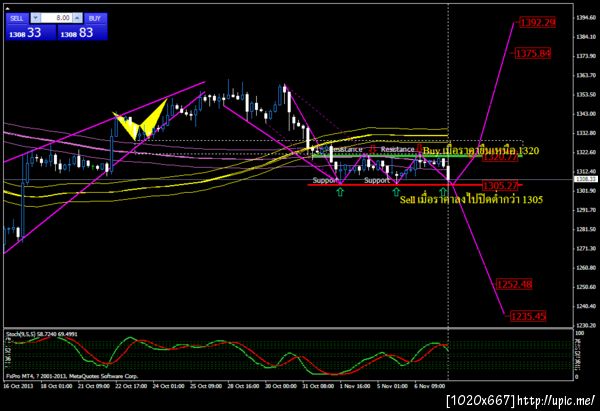Click the 22 Oct 17:00 time label
600x411 pixels.
131,386
